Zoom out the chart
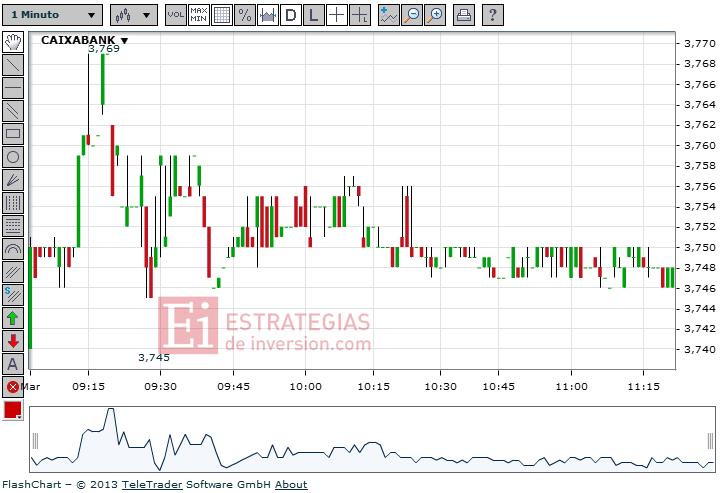 (x=412, y=15)
